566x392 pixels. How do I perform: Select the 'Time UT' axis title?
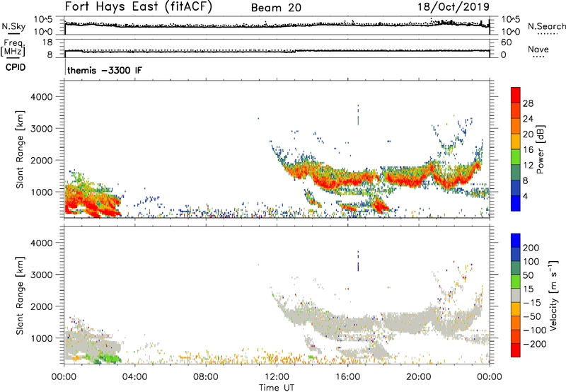277,388
